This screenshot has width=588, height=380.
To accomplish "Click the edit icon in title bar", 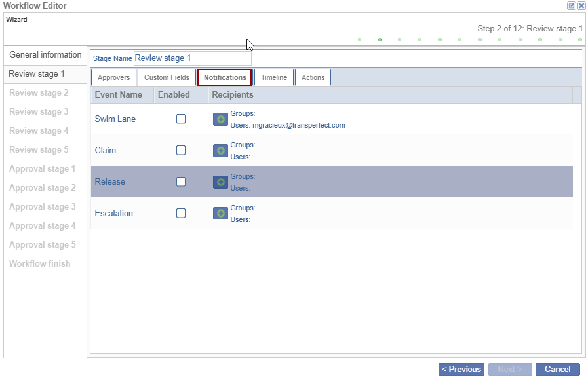I will pyautogui.click(x=572, y=5).
